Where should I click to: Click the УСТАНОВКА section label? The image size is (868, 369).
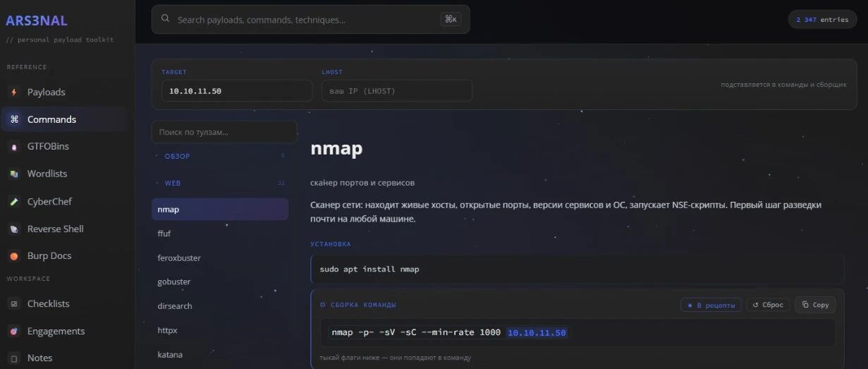pos(331,244)
